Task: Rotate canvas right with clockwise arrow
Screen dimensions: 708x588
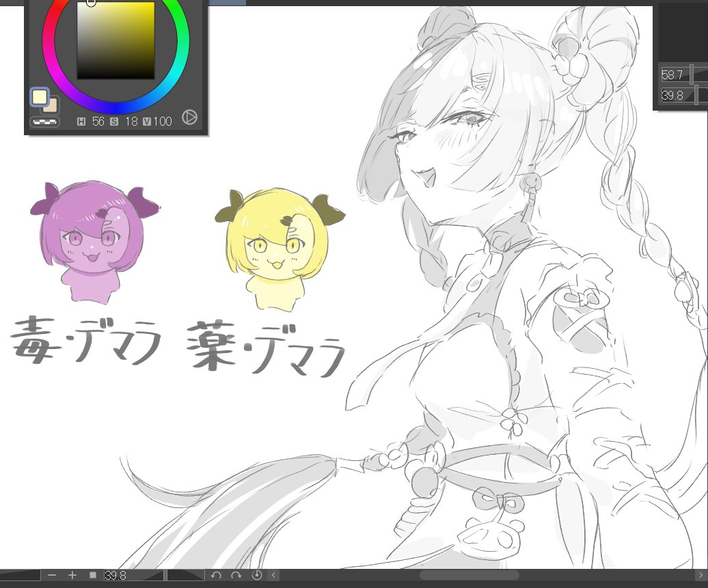Action: coord(236,575)
